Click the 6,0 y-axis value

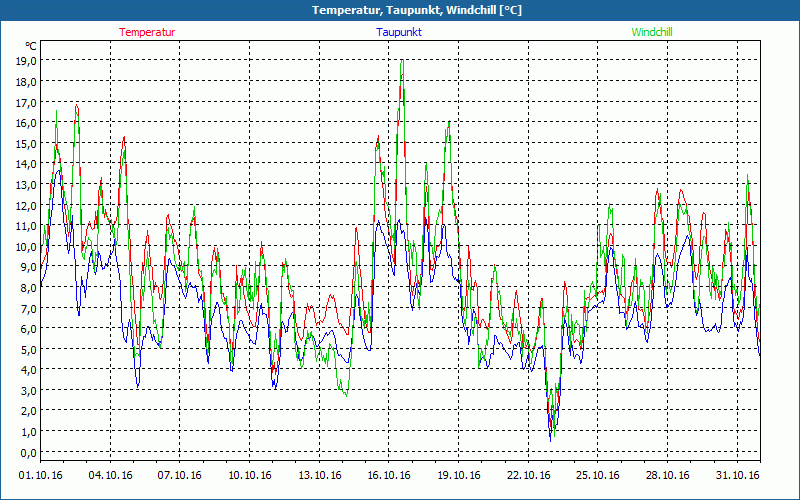29,329
